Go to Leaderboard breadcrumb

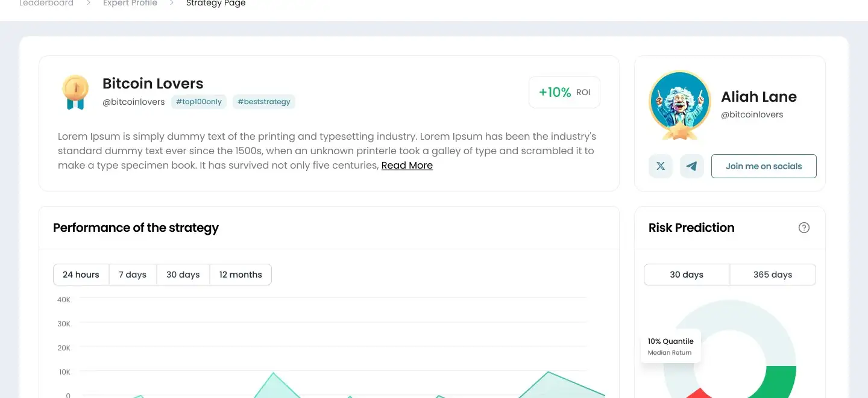46,4
